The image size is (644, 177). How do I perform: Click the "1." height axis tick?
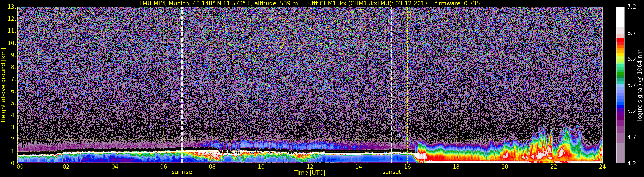click(x=13, y=151)
